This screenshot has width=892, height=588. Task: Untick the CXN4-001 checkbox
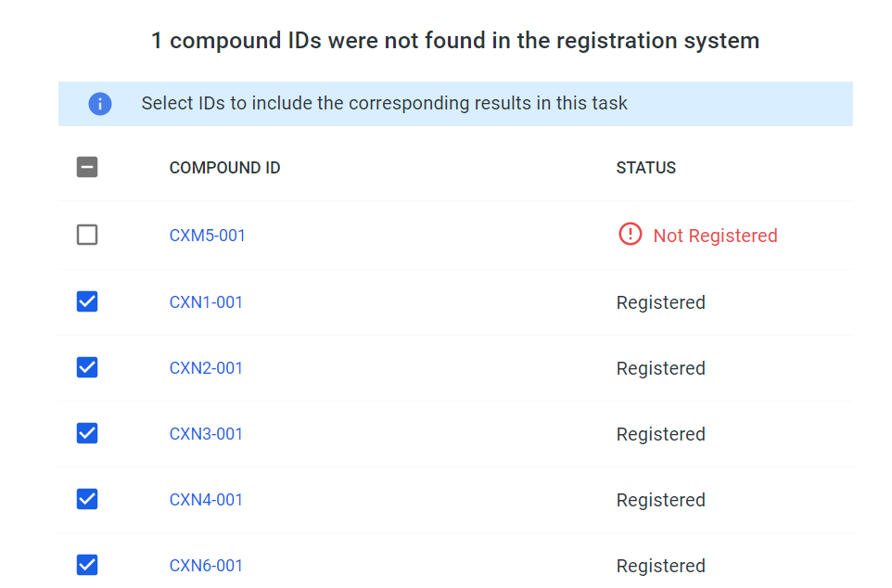coord(87,499)
